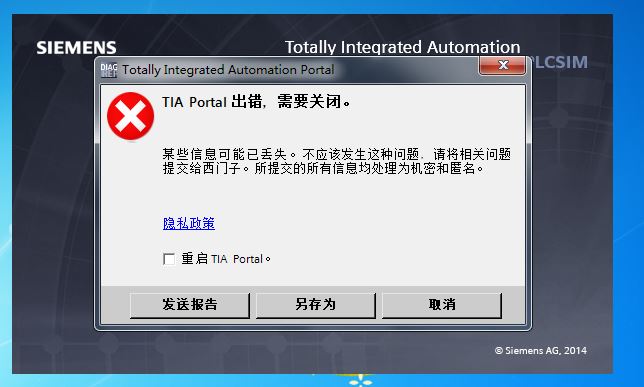Image resolution: width=644 pixels, height=387 pixels.
Task: Click the SIEMENS logo on splash screen
Action: pos(76,48)
